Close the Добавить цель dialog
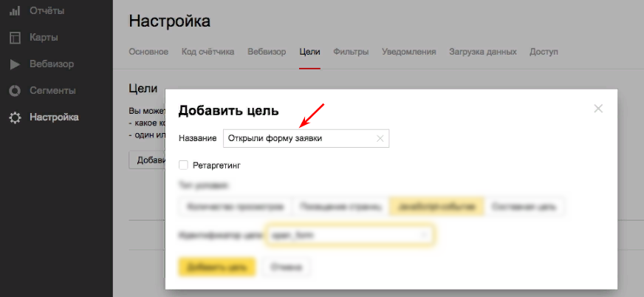 pos(598,109)
